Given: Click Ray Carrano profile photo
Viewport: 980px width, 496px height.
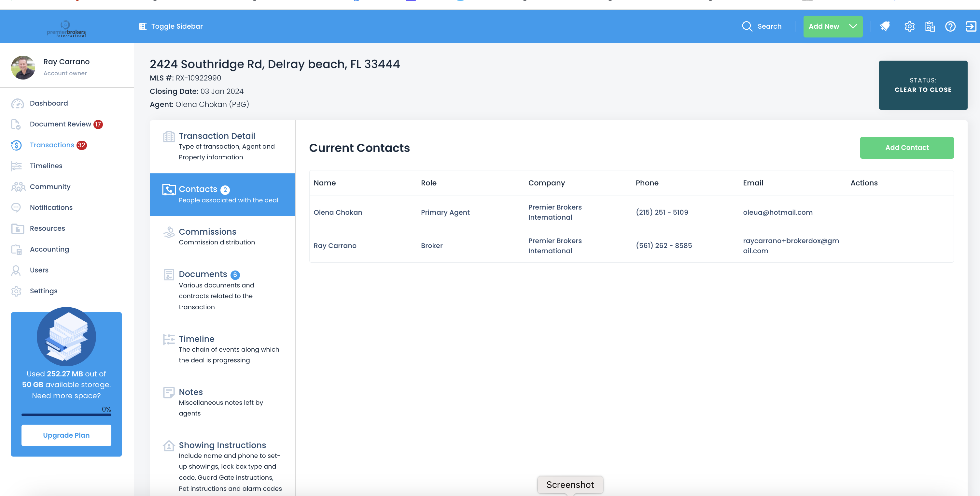Looking at the screenshot, I should pyautogui.click(x=23, y=67).
